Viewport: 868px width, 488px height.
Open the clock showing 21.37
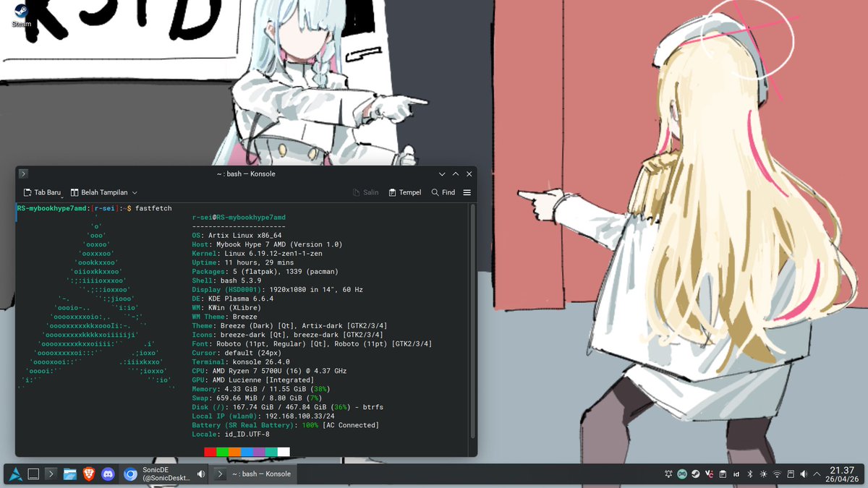(x=842, y=474)
